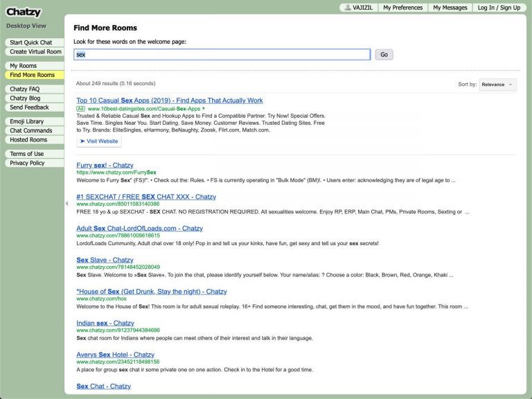Select Create Virtual Room
The image size is (532, 399).
[x=35, y=51]
